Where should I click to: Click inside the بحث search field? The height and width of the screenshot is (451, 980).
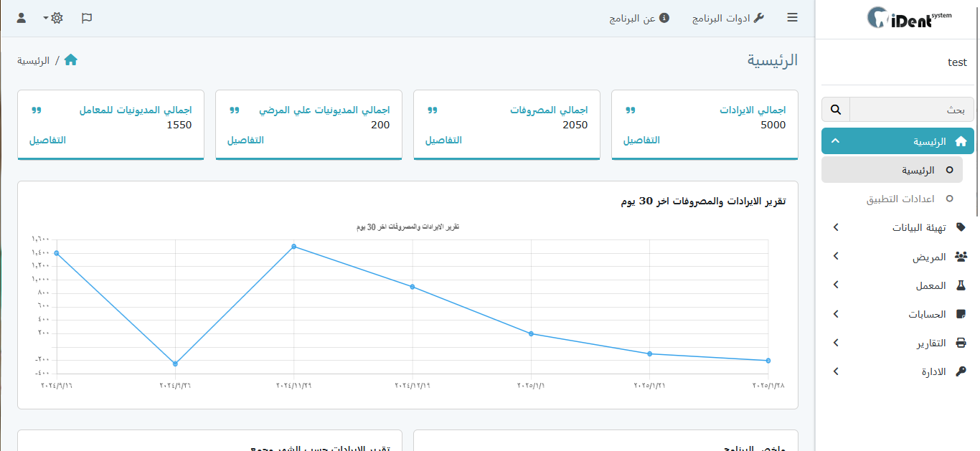[911, 110]
